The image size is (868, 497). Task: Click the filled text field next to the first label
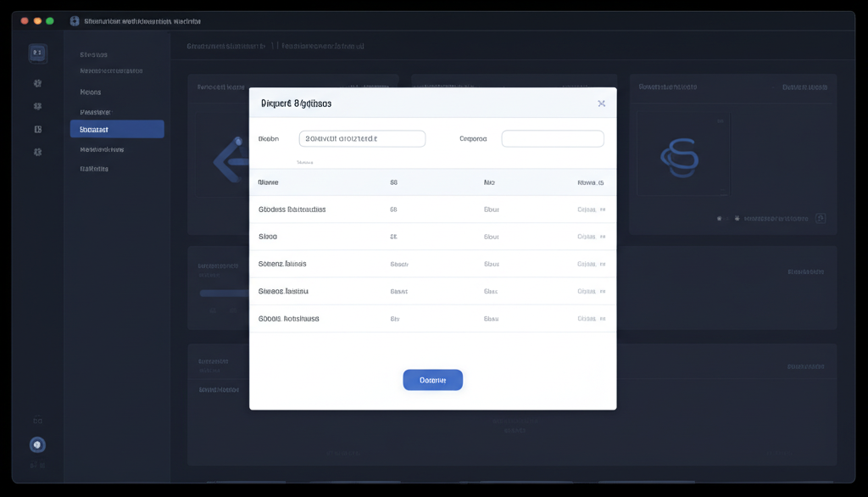tap(362, 138)
